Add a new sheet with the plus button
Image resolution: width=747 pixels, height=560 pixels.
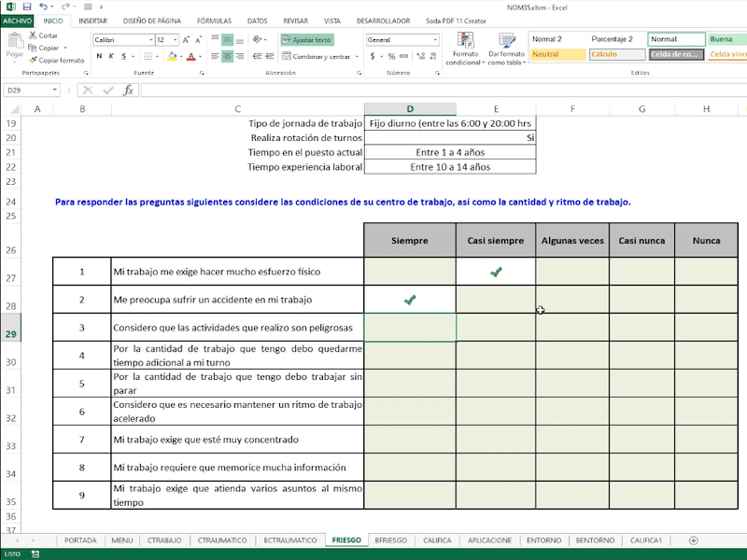(693, 540)
